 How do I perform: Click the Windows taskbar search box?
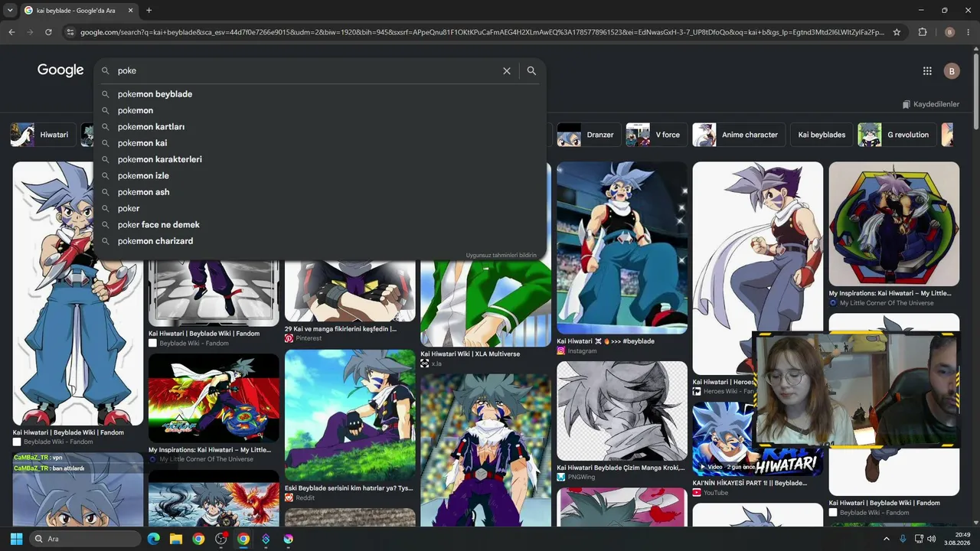coord(84,539)
